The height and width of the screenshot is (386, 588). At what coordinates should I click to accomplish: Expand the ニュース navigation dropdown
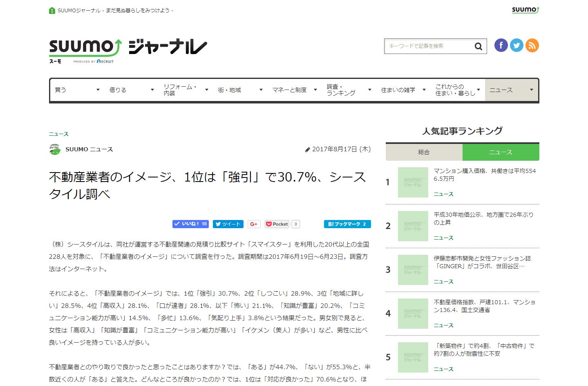point(512,90)
